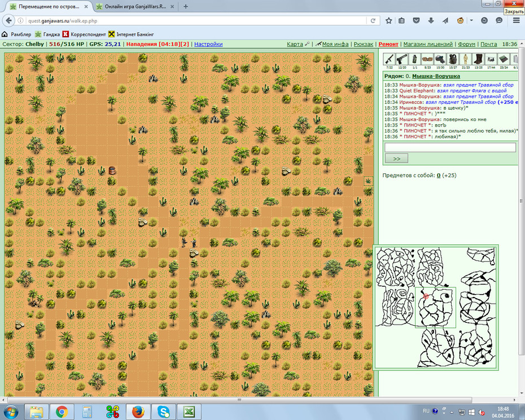Screen dimensions: 525x420
Task: Select the camouflage suit slot 21/23
Action: click(465, 59)
